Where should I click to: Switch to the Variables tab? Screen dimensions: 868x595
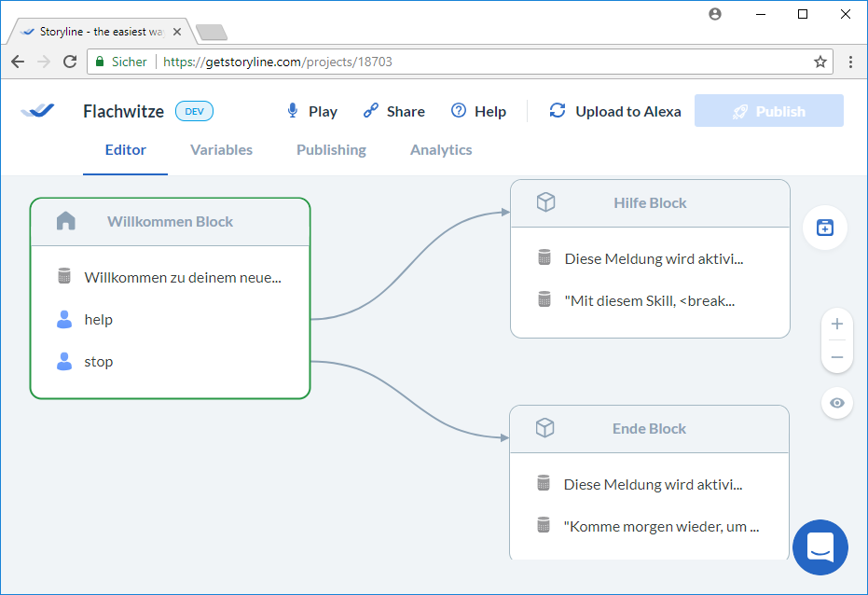coord(221,150)
